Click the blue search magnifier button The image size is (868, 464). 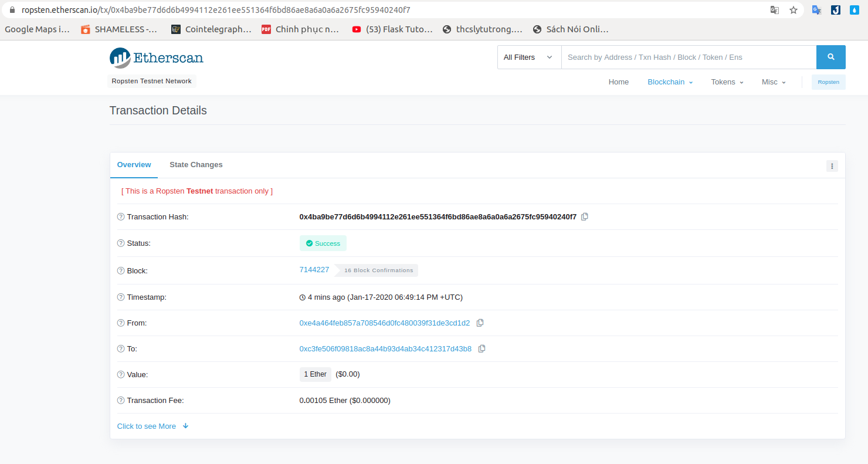pos(831,57)
